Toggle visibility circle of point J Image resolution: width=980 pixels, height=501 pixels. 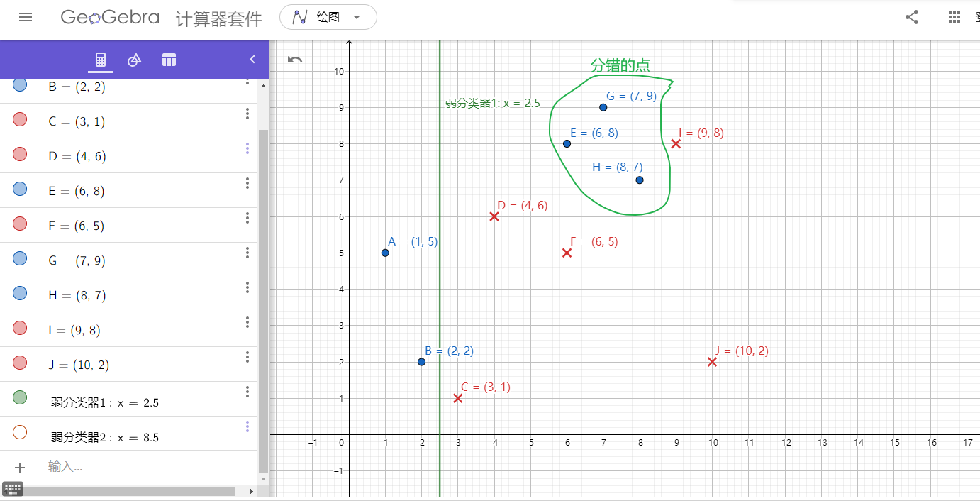click(20, 363)
